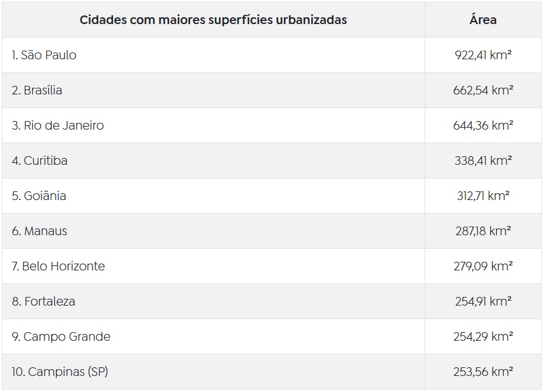Click the 338,41 km² area value
Viewport: 545px width, 392px height.
[x=483, y=161]
